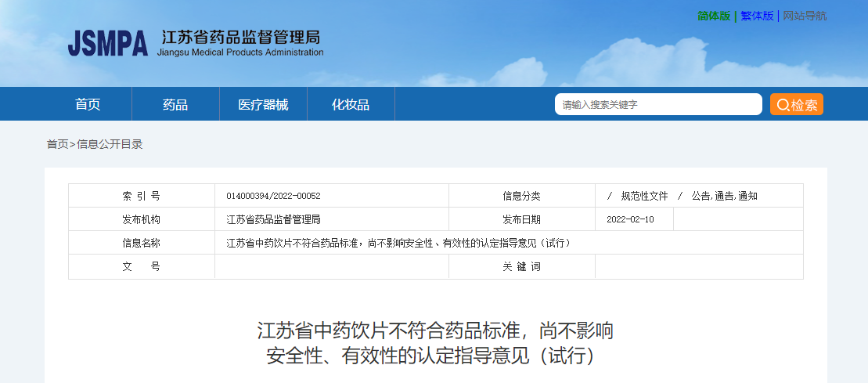This screenshot has width=868, height=383.
Task: Click the publish date 2022-02-10
Action: pyautogui.click(x=630, y=219)
